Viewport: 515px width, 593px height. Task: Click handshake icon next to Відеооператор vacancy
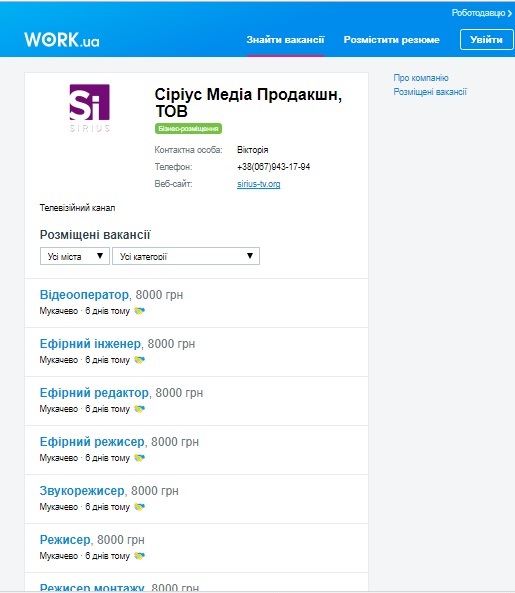point(140,311)
